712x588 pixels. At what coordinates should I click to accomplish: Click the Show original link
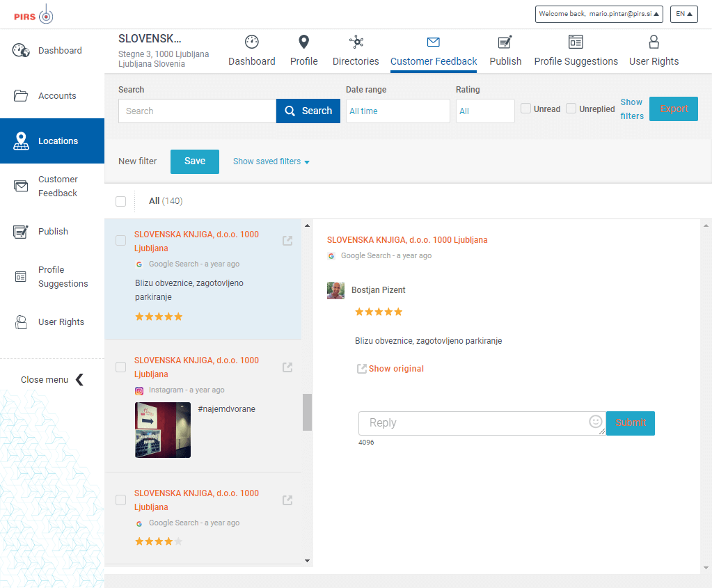pyautogui.click(x=395, y=369)
